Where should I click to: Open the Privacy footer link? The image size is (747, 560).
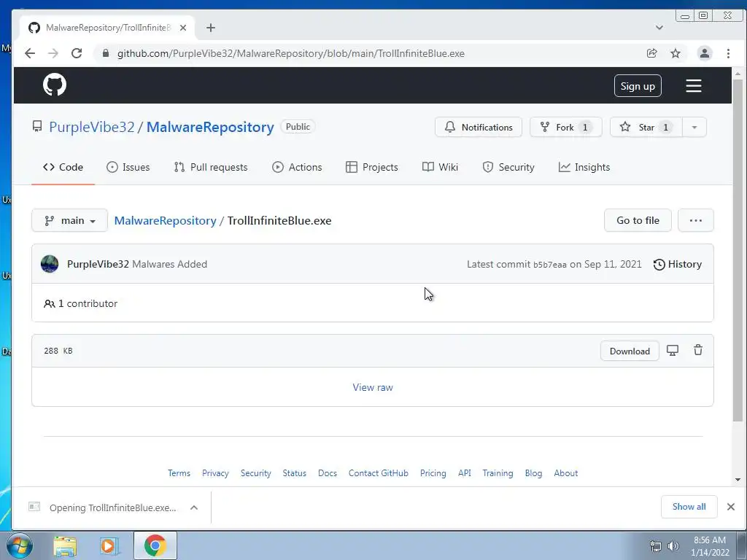[x=215, y=472]
